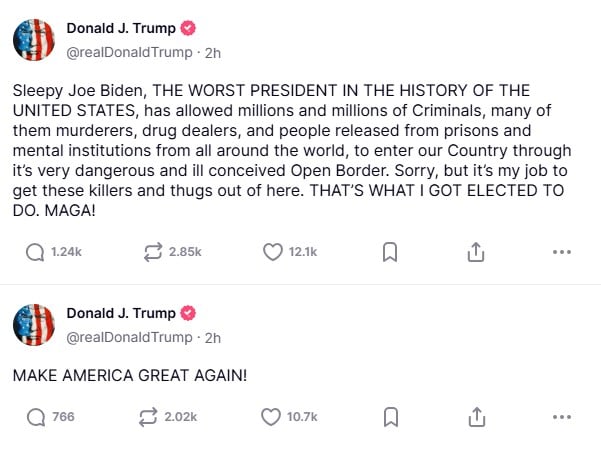Viewport: 601px width, 449px height.
Task: Like the post with 10.7k likes
Action: click(271, 417)
